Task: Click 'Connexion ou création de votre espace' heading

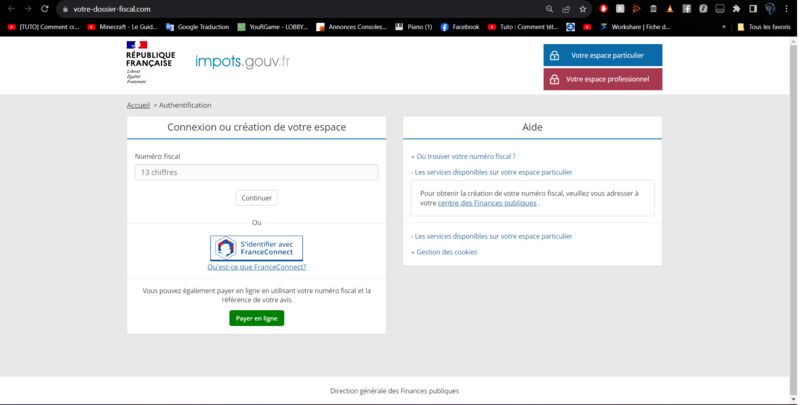Action: click(257, 127)
